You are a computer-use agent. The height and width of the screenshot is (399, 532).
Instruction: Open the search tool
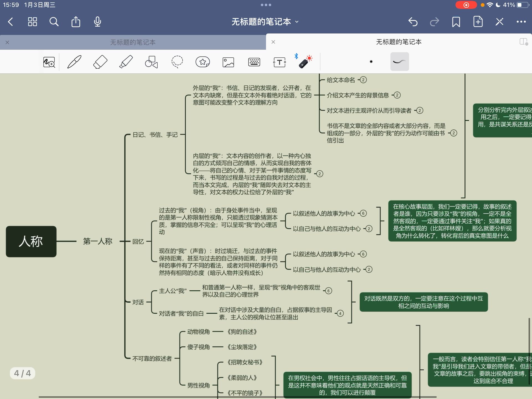[x=54, y=22]
